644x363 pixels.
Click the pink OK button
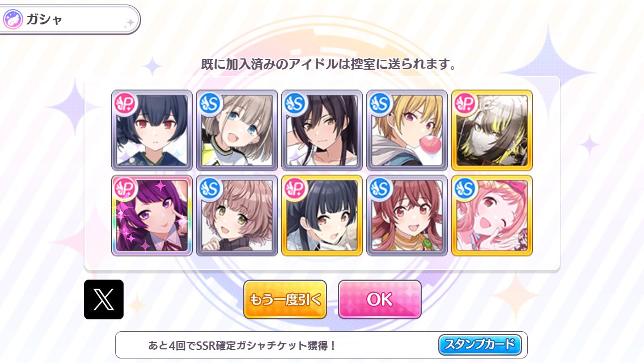tap(379, 299)
